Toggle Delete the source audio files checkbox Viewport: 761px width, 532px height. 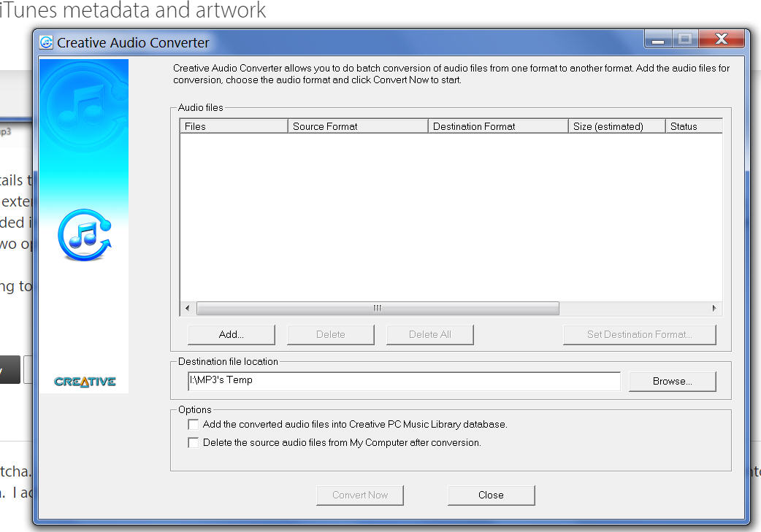click(193, 442)
